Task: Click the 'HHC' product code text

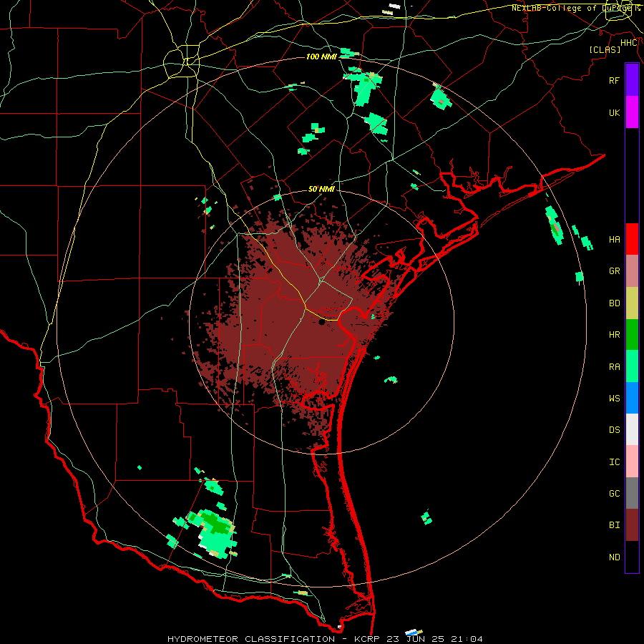Action: point(628,43)
